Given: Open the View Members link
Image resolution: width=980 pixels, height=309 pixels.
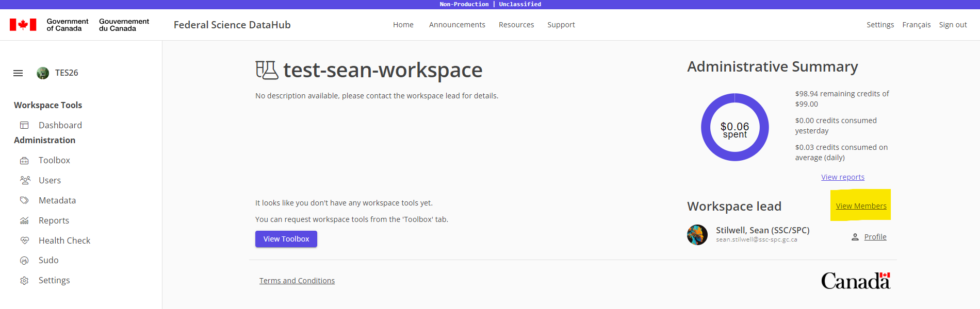Looking at the screenshot, I should (861, 206).
